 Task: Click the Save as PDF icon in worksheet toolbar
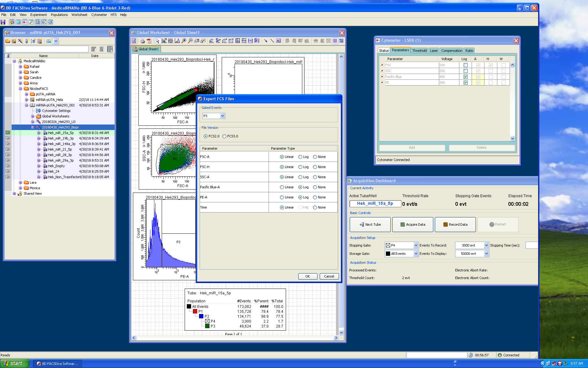click(x=149, y=41)
